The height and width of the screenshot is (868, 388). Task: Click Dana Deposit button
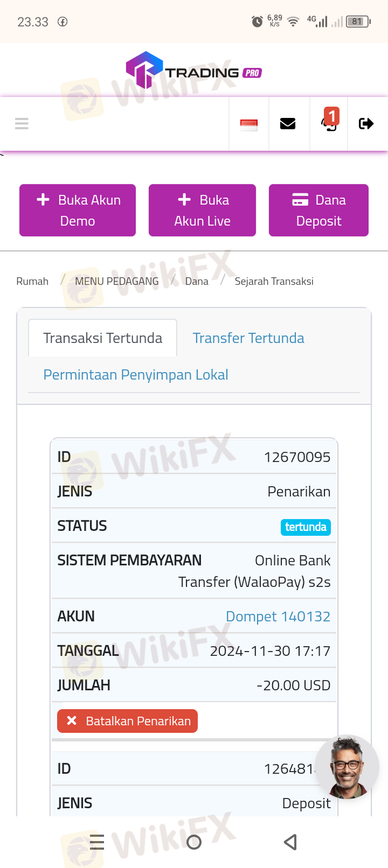tap(318, 211)
